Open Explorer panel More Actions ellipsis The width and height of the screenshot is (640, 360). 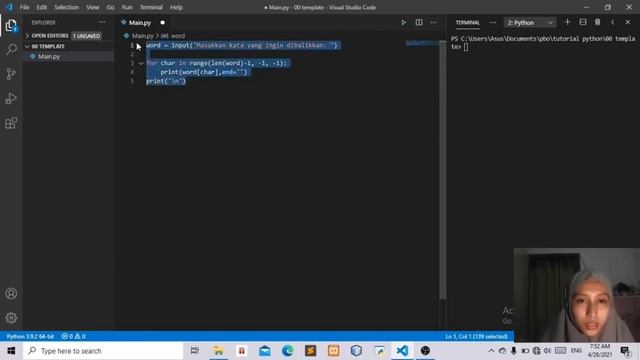102,22
